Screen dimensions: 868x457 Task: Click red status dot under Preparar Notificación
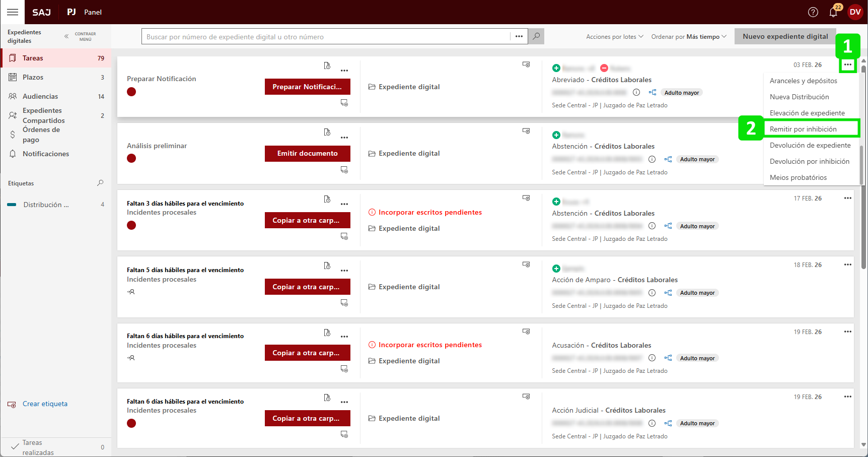pos(131,92)
